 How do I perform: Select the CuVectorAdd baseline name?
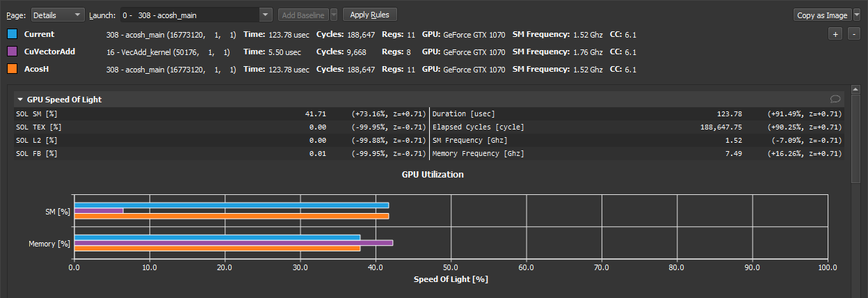(x=49, y=52)
